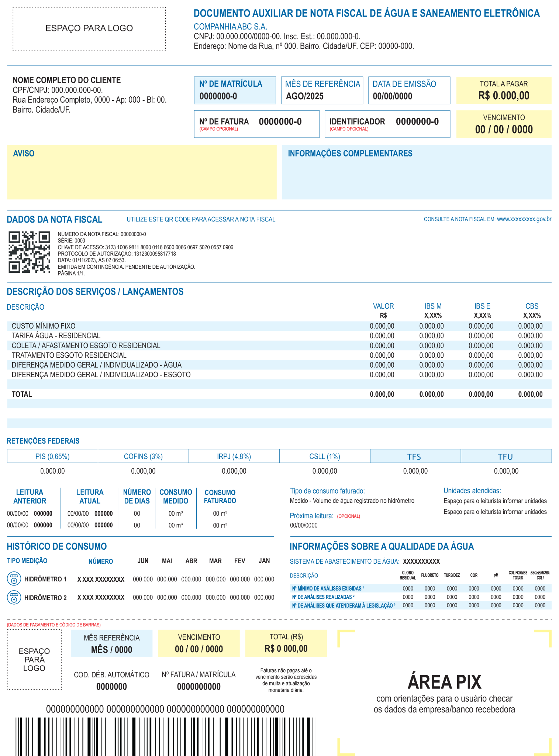Viewport: 559px width, 756px height.
Task: Click 'Unidades atendidas:' label
Action: (472, 491)
